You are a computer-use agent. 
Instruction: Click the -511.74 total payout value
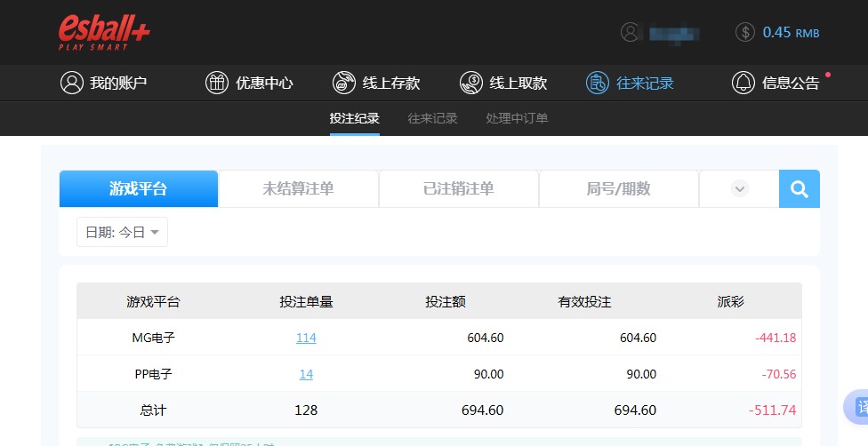point(772,410)
